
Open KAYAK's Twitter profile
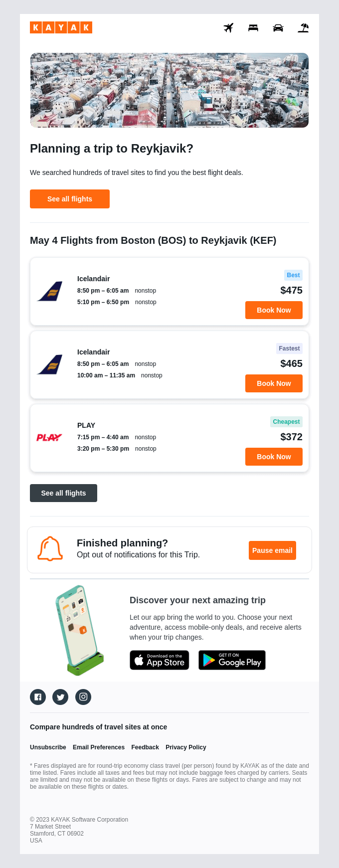pyautogui.click(x=60, y=696)
